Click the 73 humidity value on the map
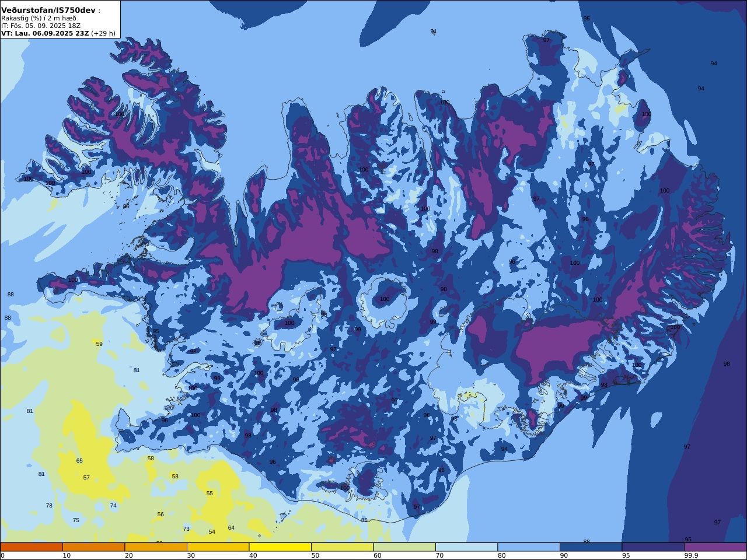Image resolution: width=747 pixels, height=560 pixels. point(186,529)
